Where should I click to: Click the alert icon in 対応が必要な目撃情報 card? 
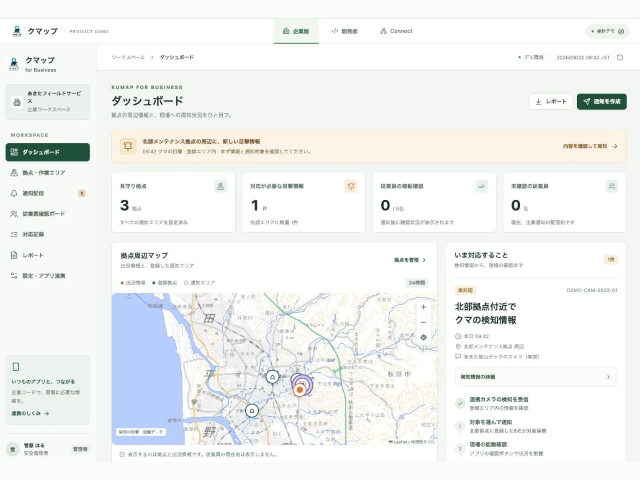point(351,187)
